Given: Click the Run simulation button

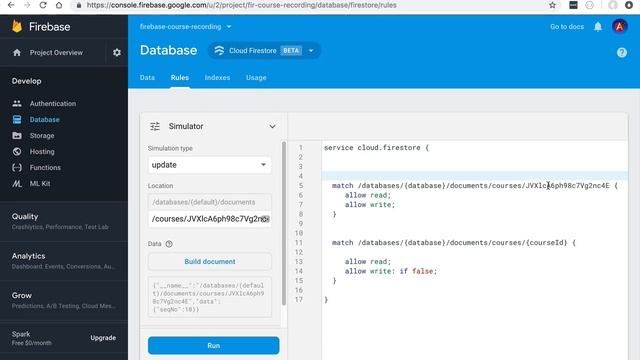Looking at the screenshot, I should pos(213,346).
